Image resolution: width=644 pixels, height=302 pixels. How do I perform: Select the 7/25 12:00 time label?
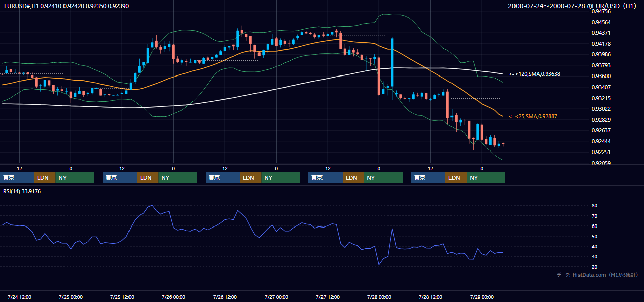point(122,297)
